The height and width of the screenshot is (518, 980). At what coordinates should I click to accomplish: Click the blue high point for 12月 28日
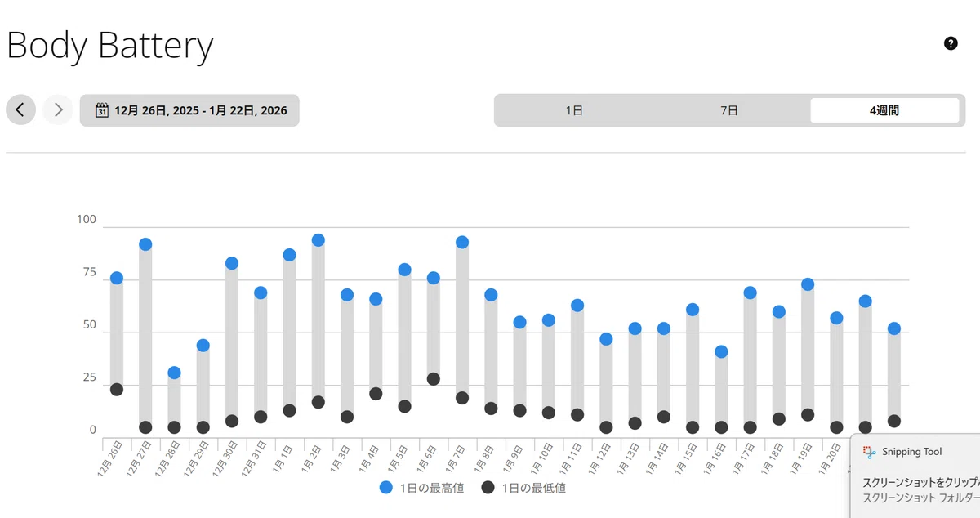click(174, 373)
